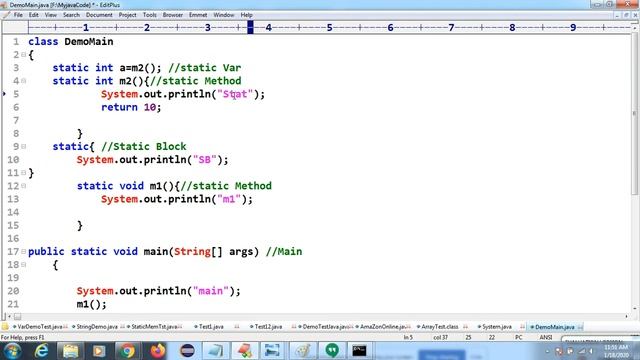The height and width of the screenshot is (360, 640).
Task: Click the "main" string on line 20
Action: pos(211,291)
